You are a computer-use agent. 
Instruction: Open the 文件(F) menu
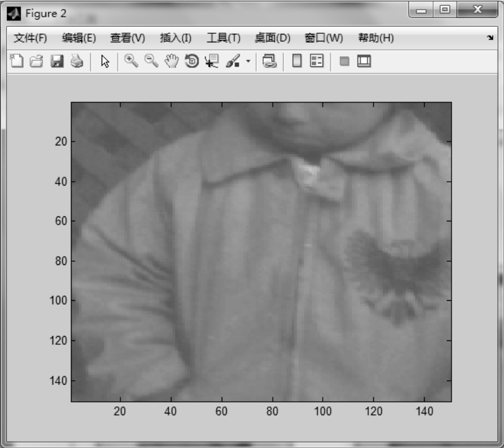(x=30, y=38)
